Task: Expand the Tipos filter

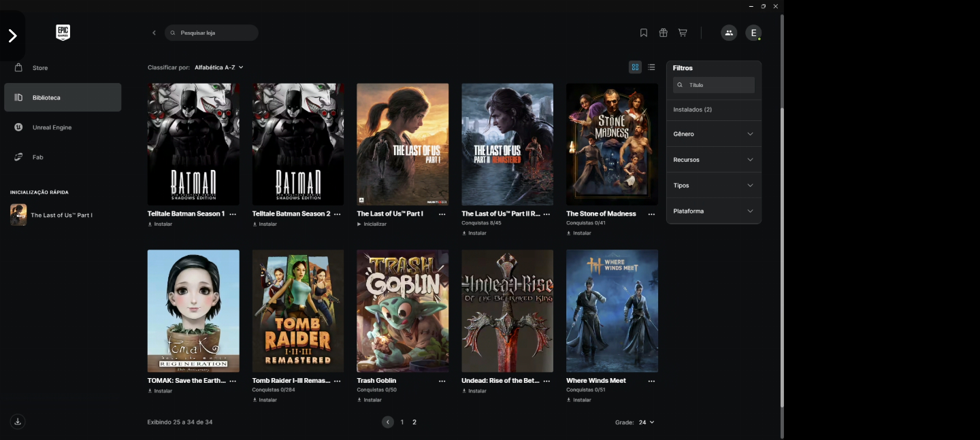Action: point(714,186)
